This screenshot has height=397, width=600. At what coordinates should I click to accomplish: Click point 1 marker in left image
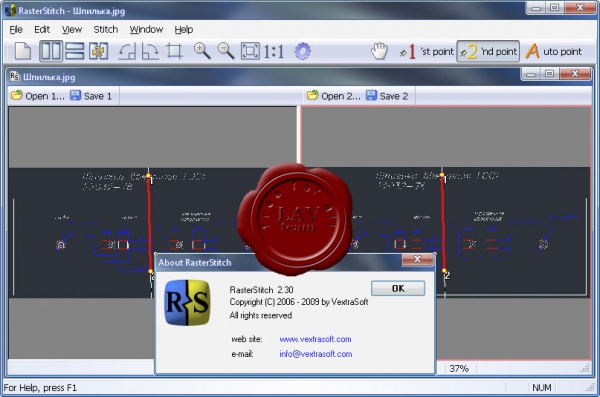149,176
